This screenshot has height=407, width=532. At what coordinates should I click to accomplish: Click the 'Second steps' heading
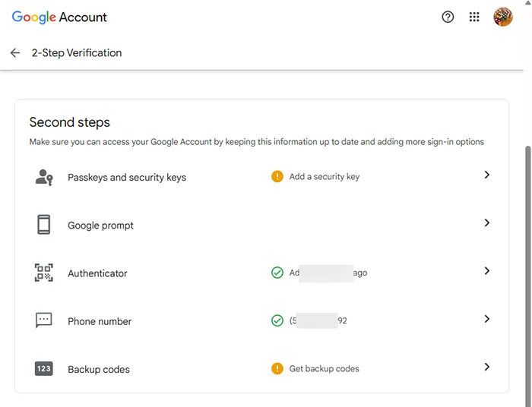tap(70, 122)
